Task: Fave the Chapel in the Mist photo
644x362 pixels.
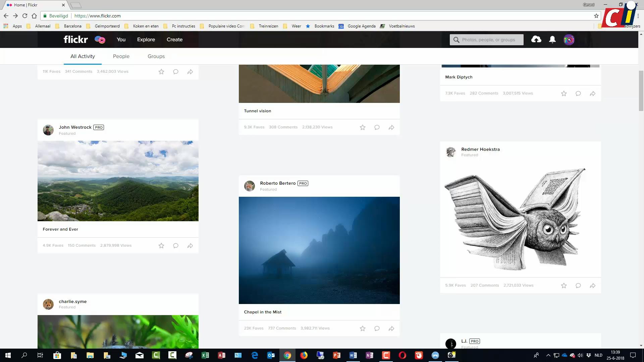Action: [363, 328]
